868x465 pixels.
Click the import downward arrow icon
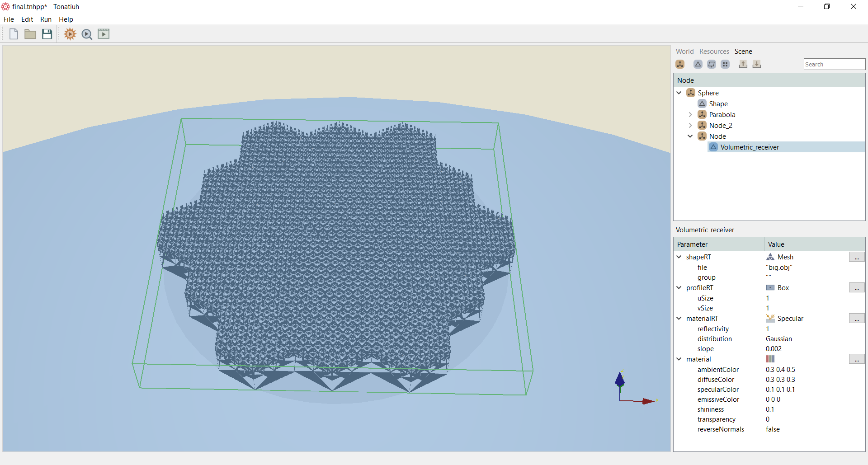(x=757, y=64)
